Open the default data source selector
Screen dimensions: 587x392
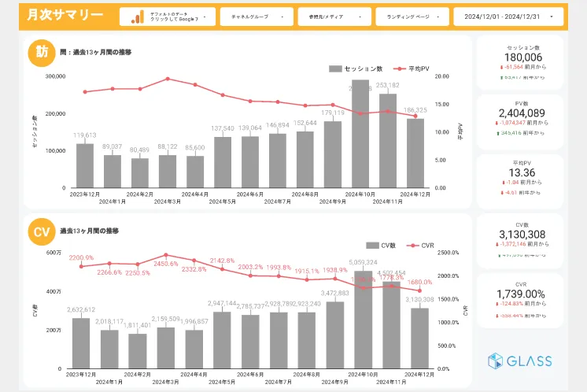168,17
